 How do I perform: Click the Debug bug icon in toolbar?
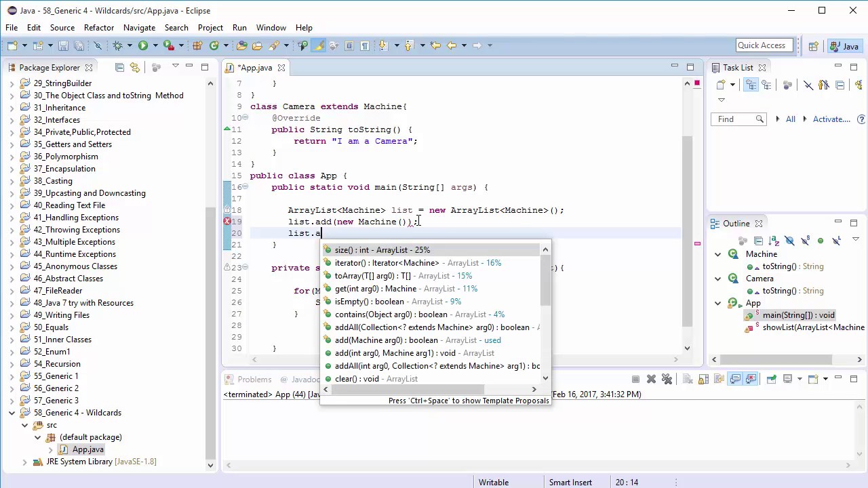point(117,45)
